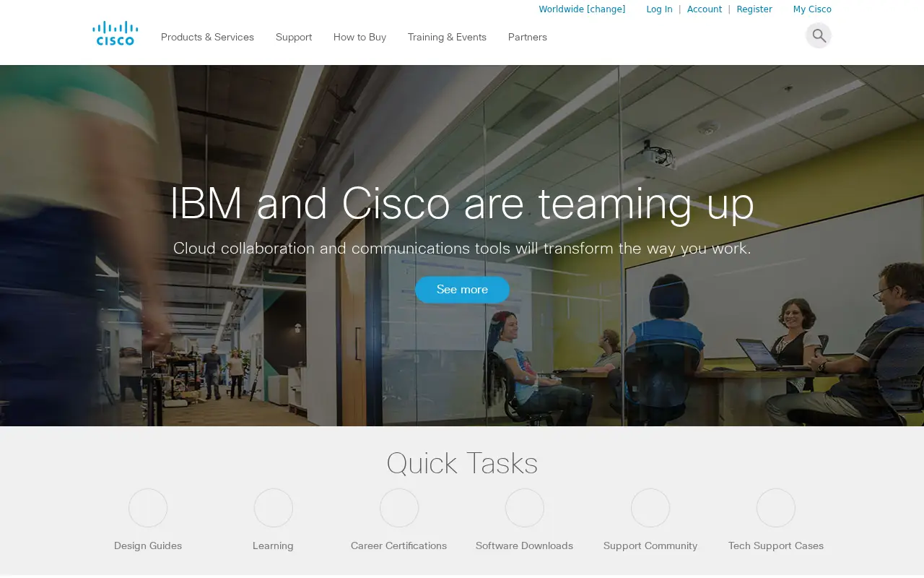Click the Tech Support Cases circle icon

[x=776, y=508]
